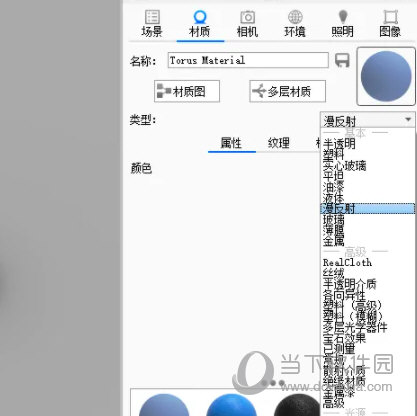Go to the 环境 (Environment) tab
417x416 pixels.
(x=295, y=24)
